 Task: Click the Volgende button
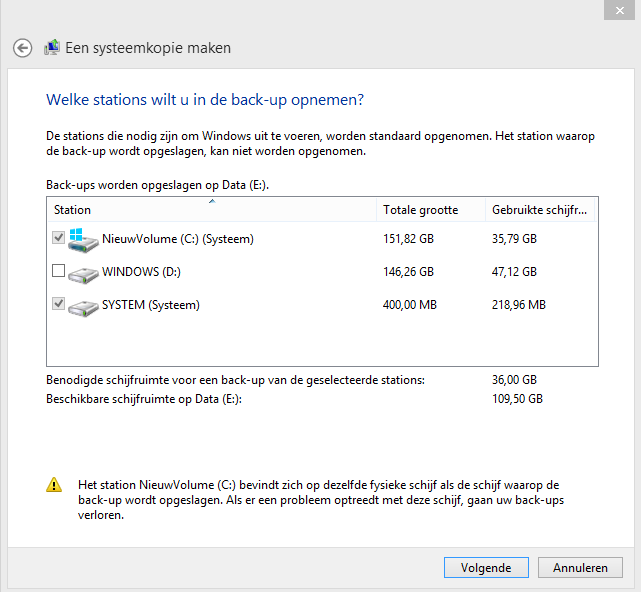pos(486,567)
